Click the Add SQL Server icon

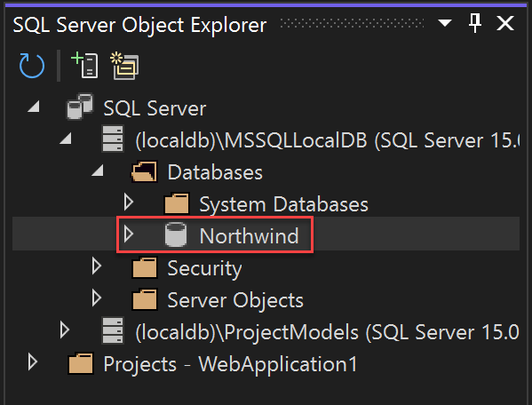pos(85,65)
